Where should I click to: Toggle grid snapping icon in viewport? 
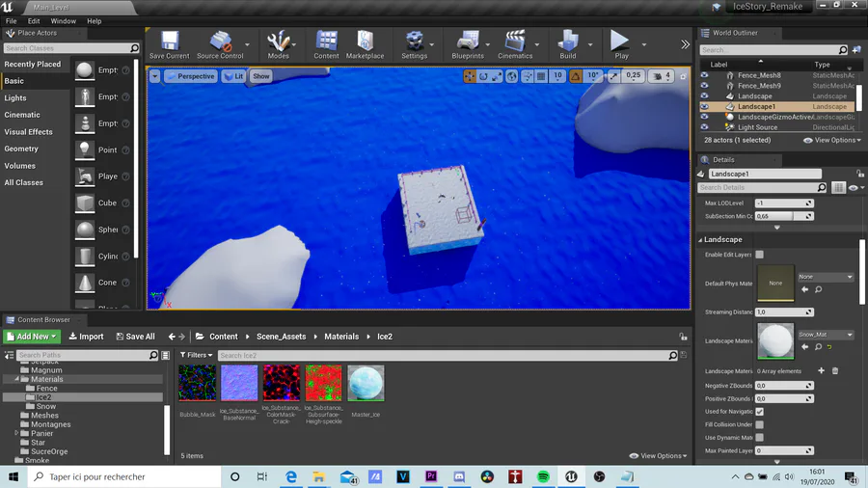(541, 76)
